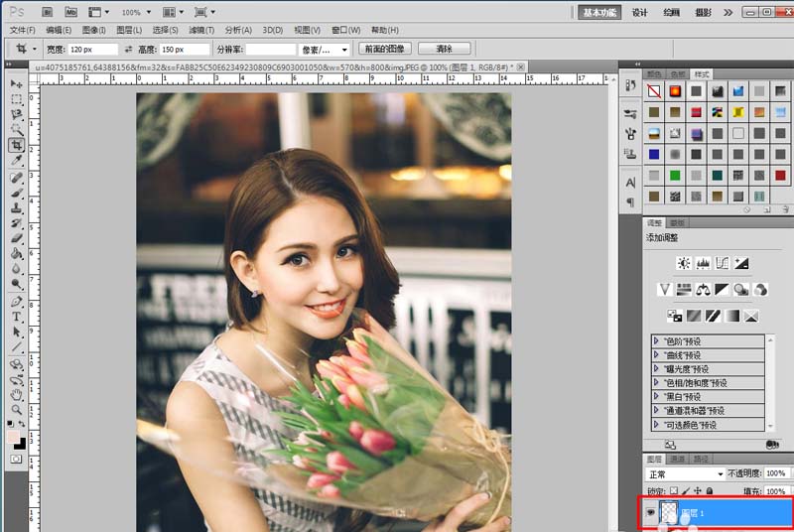
Task: Open the resolution unit 像素/... dropdown
Action: (326, 49)
